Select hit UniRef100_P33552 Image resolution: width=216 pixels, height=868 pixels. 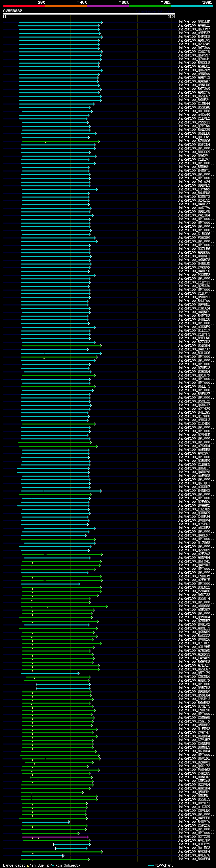[x=194, y=275]
